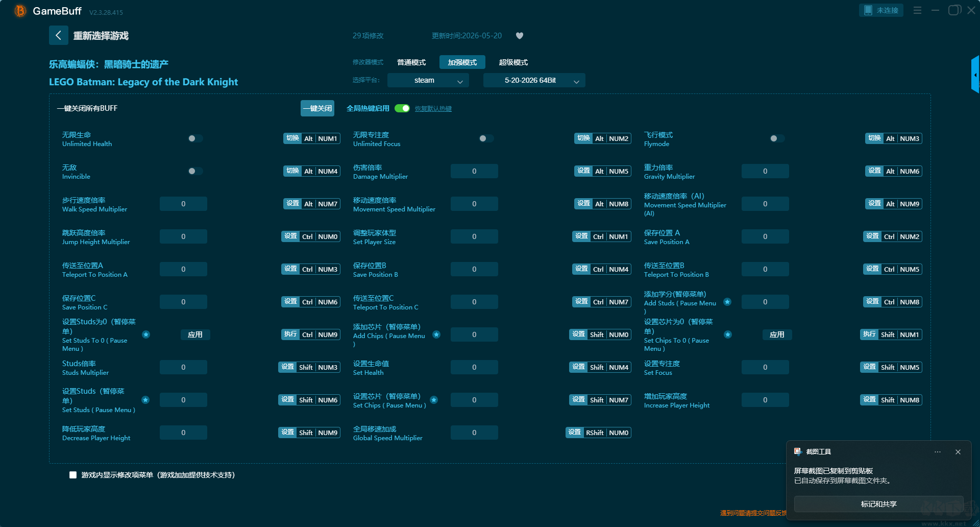The width and height of the screenshot is (980, 527).
Task: Click 标记和共享 button in notification
Action: click(879, 504)
